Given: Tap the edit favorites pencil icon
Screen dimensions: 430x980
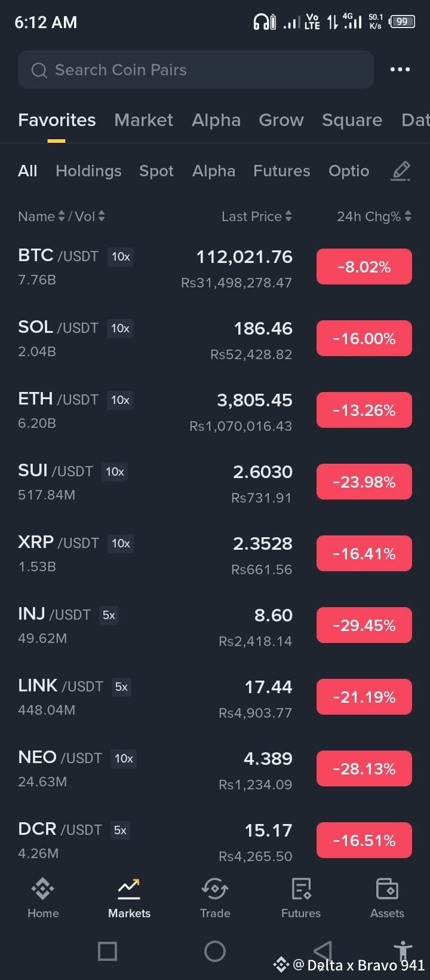Looking at the screenshot, I should (401, 171).
